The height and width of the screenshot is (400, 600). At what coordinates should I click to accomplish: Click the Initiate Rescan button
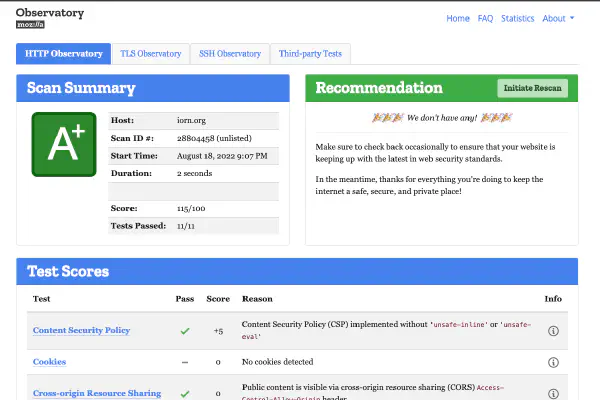[532, 88]
